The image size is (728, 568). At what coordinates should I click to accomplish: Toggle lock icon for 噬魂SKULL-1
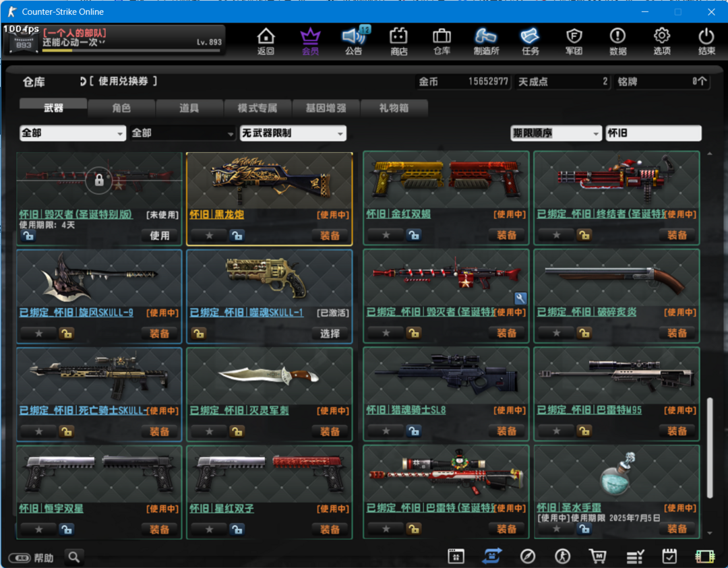(199, 334)
